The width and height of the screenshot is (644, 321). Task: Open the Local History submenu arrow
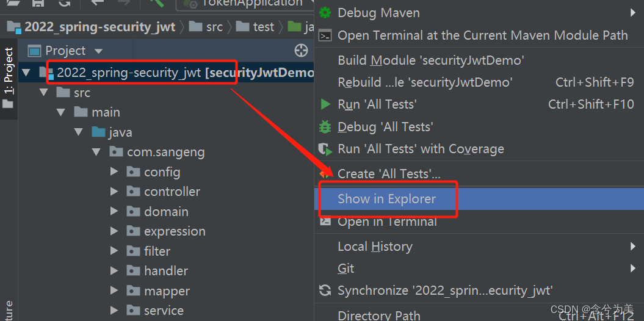pos(632,247)
